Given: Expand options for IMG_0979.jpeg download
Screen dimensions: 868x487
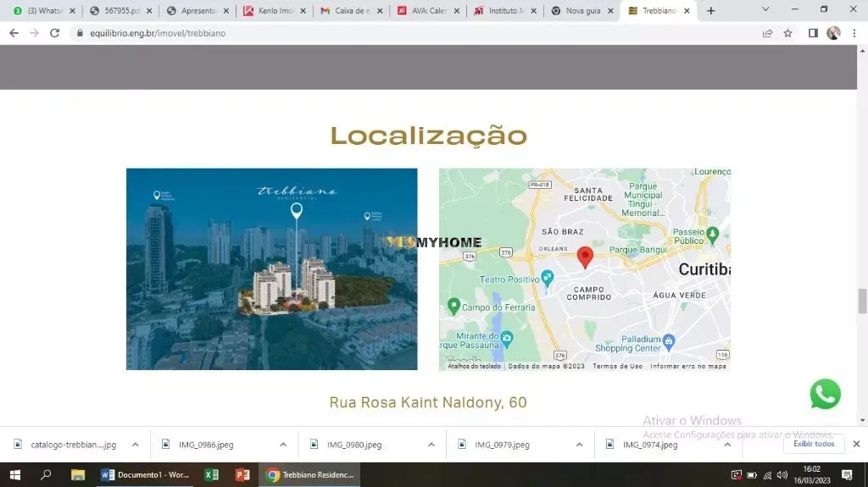Looking at the screenshot, I should pos(579,445).
